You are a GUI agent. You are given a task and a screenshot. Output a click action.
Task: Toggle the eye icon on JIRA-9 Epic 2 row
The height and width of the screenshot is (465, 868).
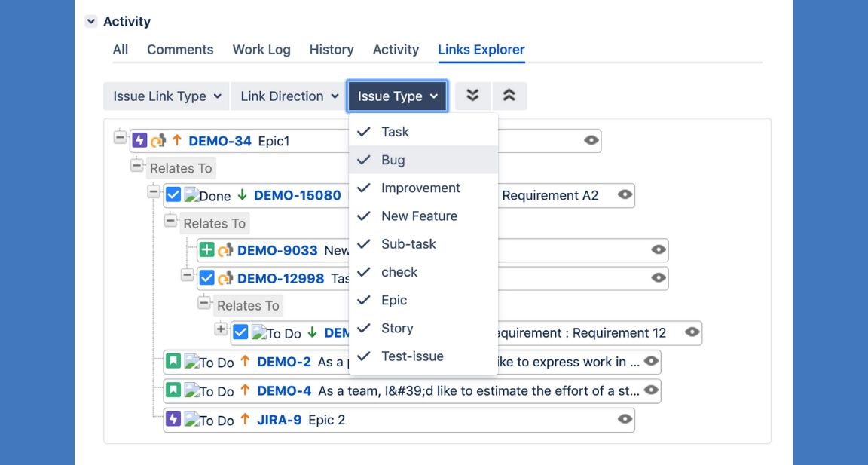coord(625,419)
